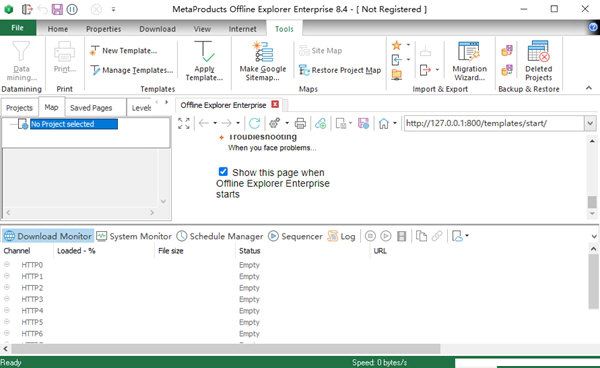Open the Migration Wizard
Image resolution: width=600 pixels, height=368 pixels.
[x=469, y=60]
